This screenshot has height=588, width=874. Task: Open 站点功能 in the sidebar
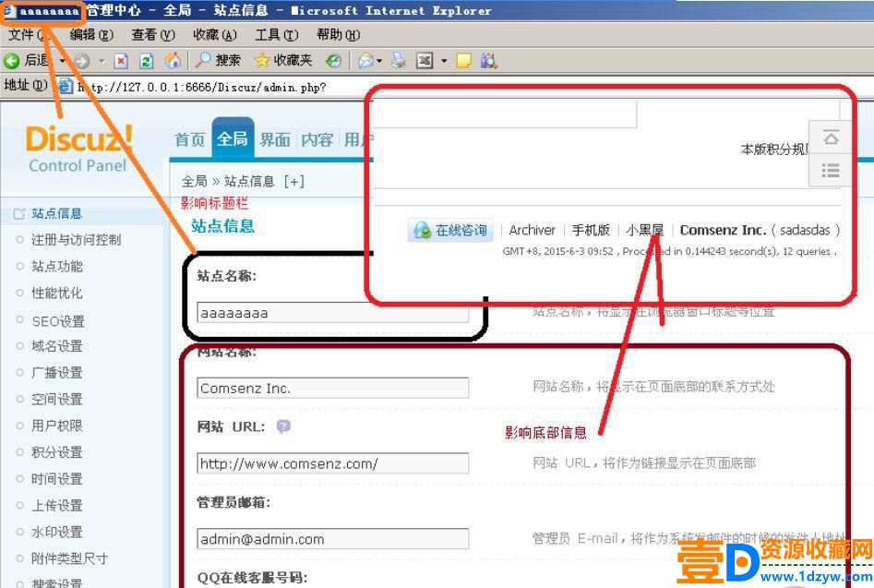coord(56,267)
